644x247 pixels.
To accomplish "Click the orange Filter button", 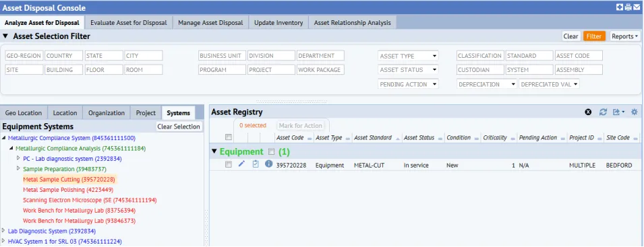I will pos(594,36).
